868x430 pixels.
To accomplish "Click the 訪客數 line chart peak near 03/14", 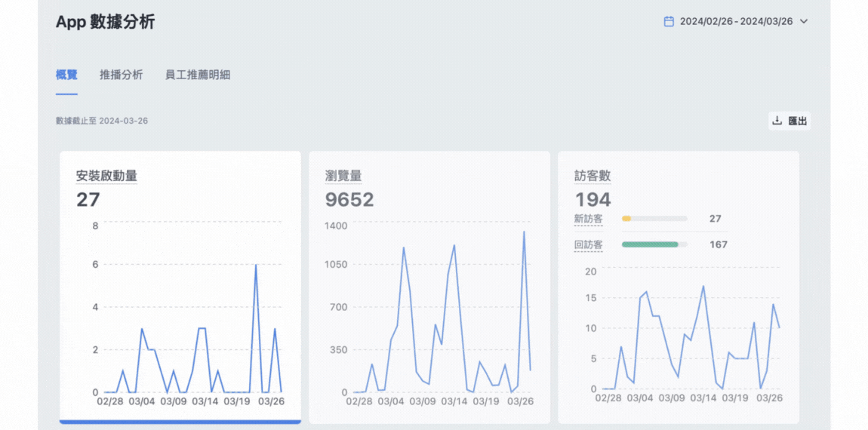I will [703, 286].
